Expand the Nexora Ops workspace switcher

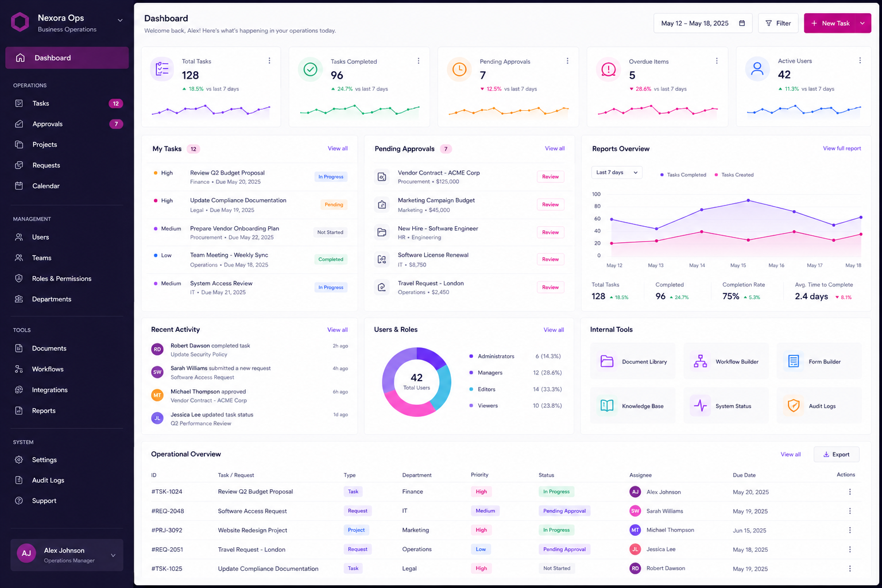tap(120, 20)
